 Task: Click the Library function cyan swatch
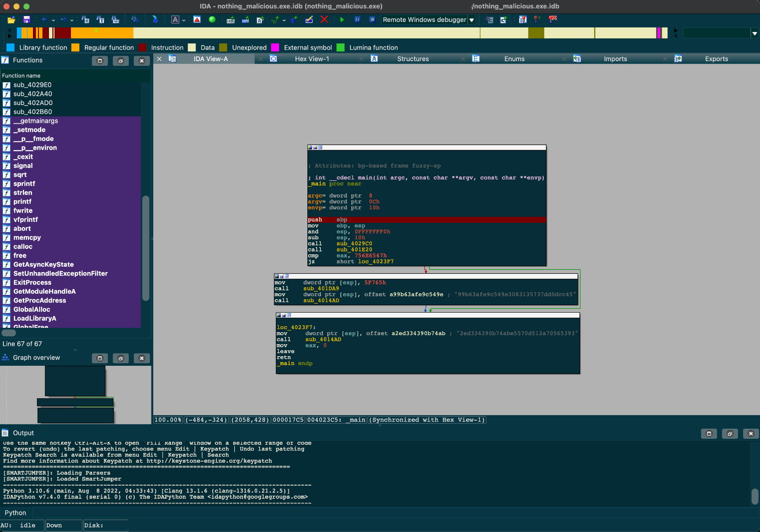[11, 48]
